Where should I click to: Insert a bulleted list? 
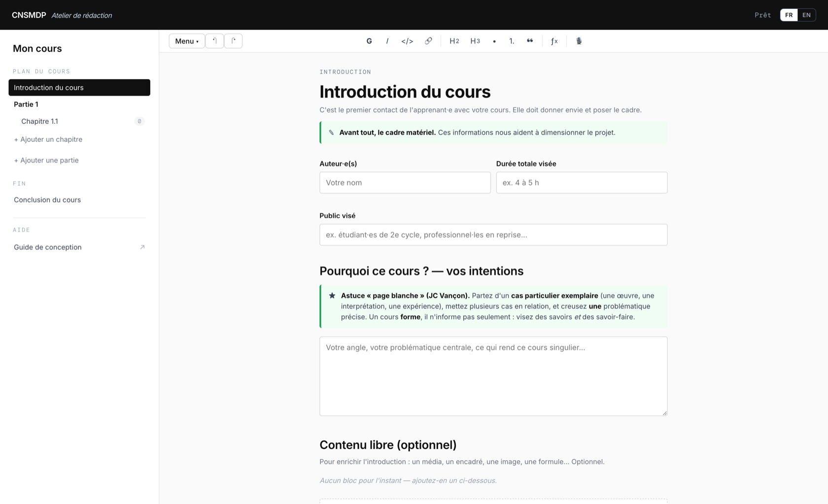tap(494, 41)
